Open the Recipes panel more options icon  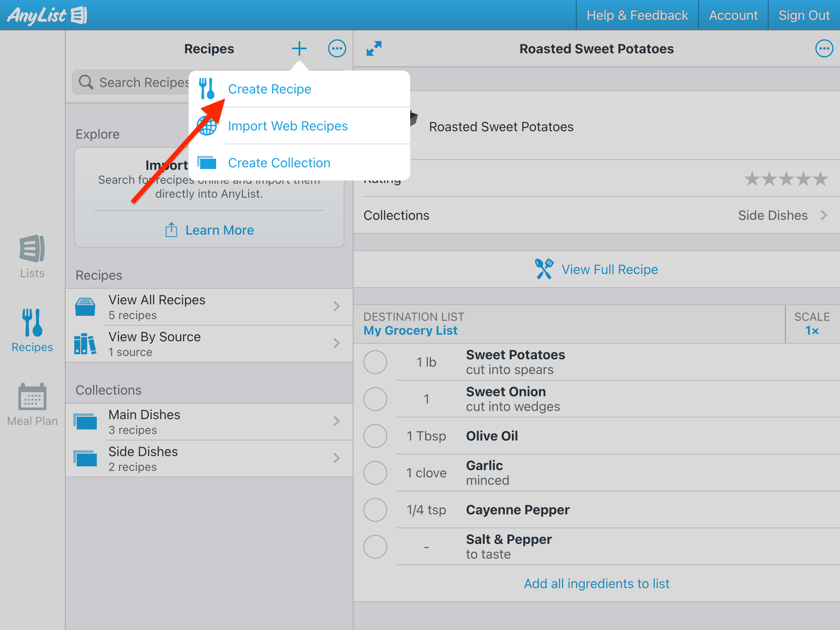click(337, 48)
